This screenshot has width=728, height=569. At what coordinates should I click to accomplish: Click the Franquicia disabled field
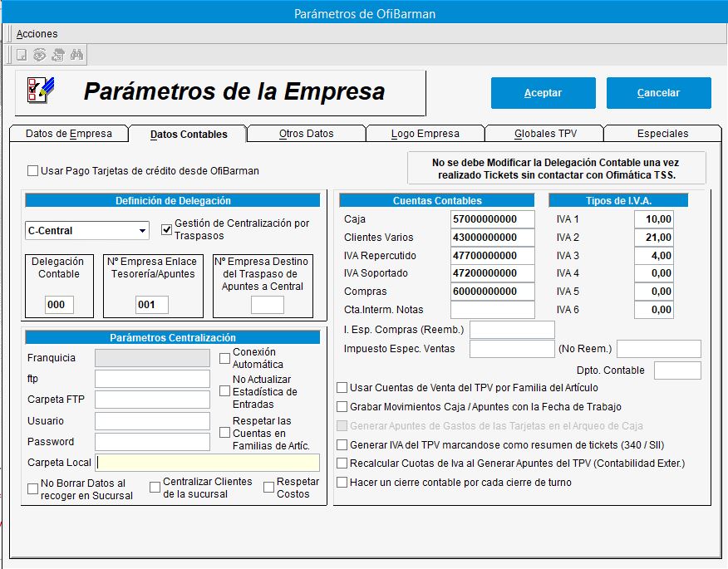pos(152,358)
